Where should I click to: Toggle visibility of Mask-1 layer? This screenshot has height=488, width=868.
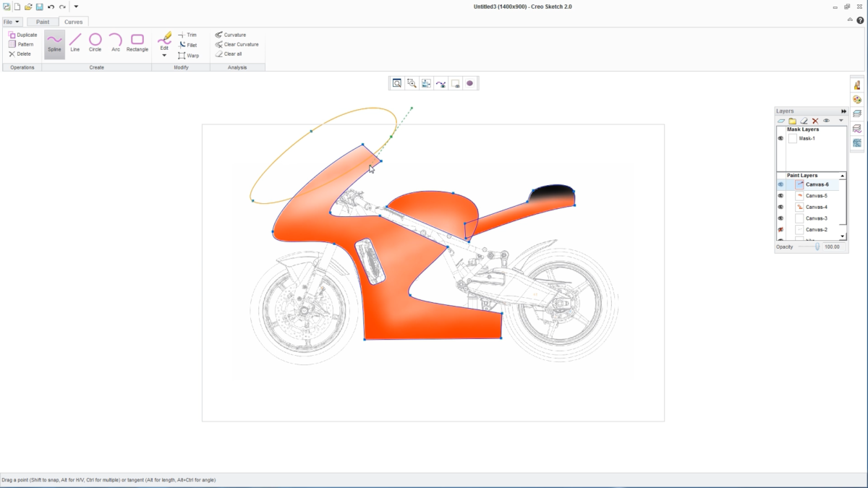click(780, 138)
